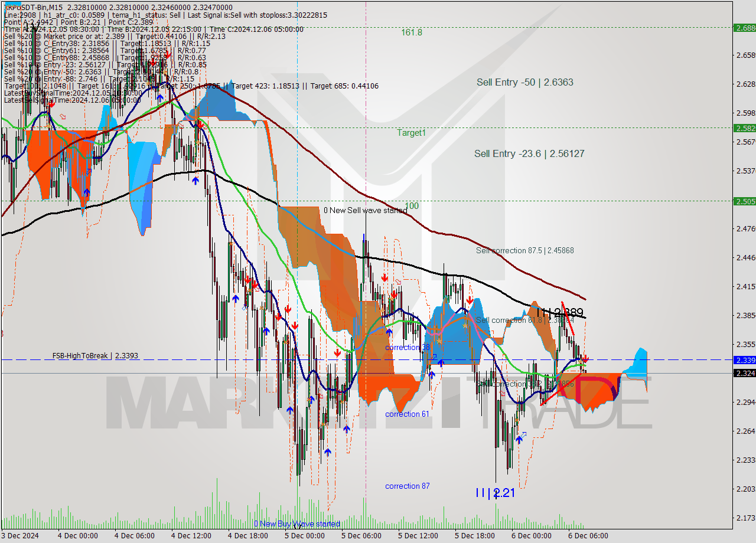Click the '100' Fibonacci level label
Image resolution: width=756 pixels, height=543 pixels.
click(x=412, y=206)
